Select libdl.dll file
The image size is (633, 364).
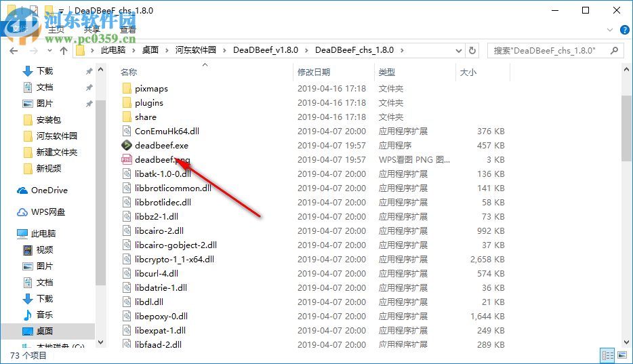(x=149, y=302)
